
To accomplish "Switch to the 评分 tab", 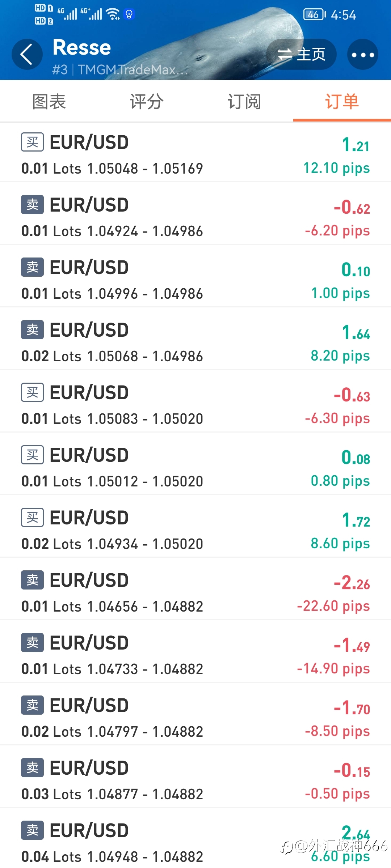I will [x=147, y=102].
